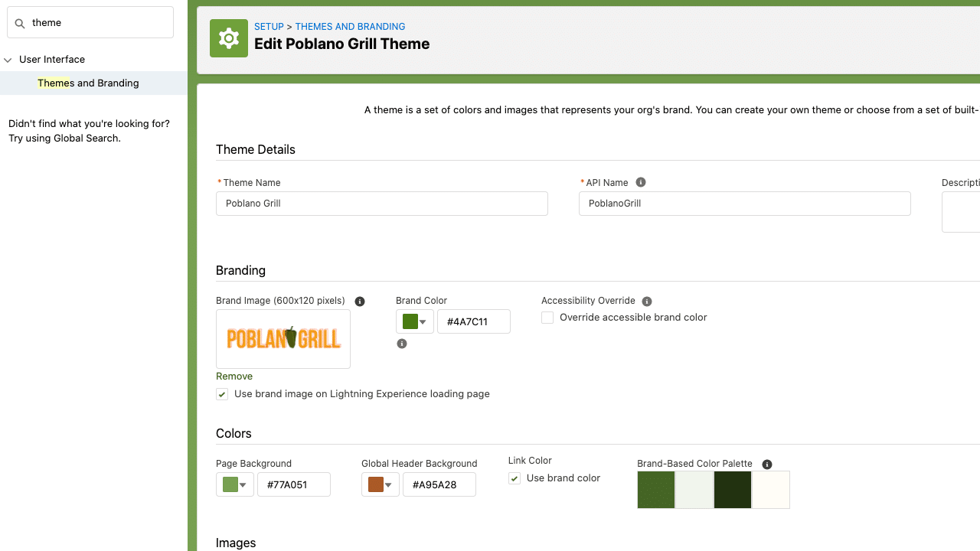Screen dimensions: 980x551
Task: Click info icon beside Brand Image label
Action: [x=360, y=302]
